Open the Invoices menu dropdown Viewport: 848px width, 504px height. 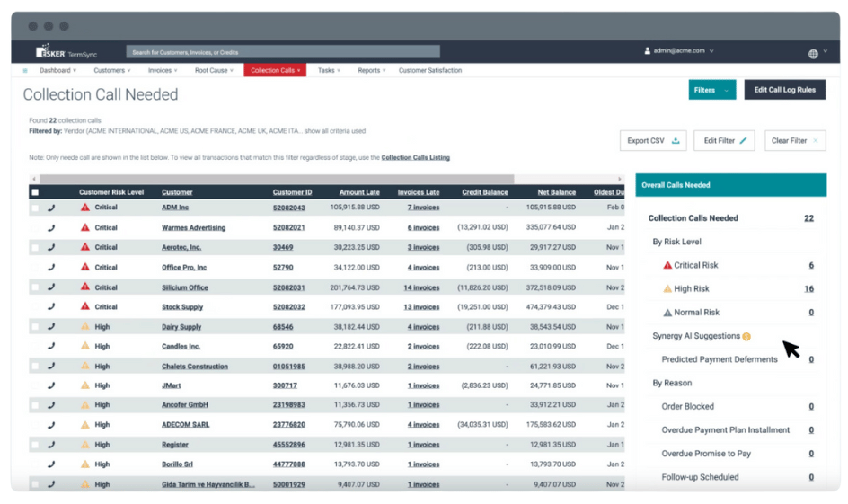coord(163,70)
